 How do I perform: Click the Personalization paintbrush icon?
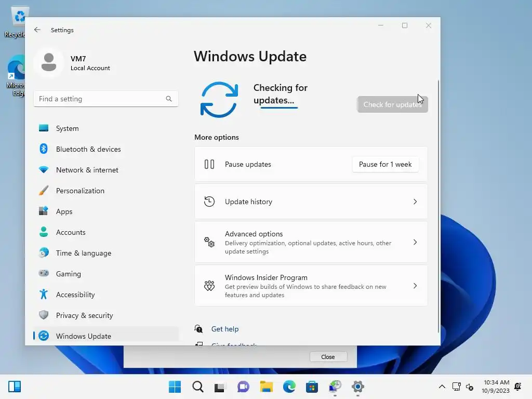tap(44, 190)
